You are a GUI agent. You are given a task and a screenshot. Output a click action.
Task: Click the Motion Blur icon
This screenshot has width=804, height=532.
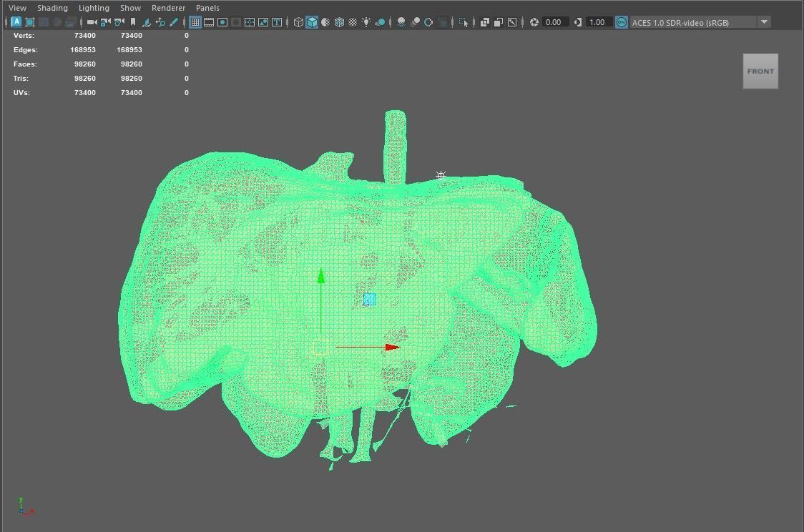coord(415,22)
